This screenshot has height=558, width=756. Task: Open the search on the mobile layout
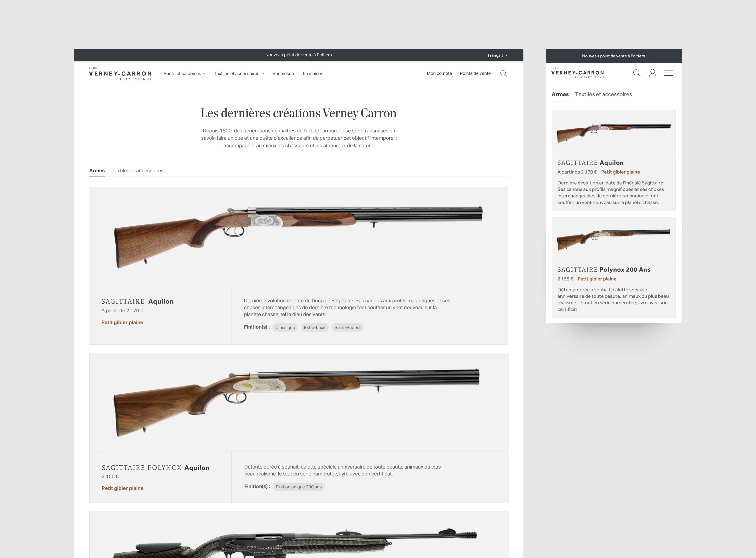click(637, 73)
